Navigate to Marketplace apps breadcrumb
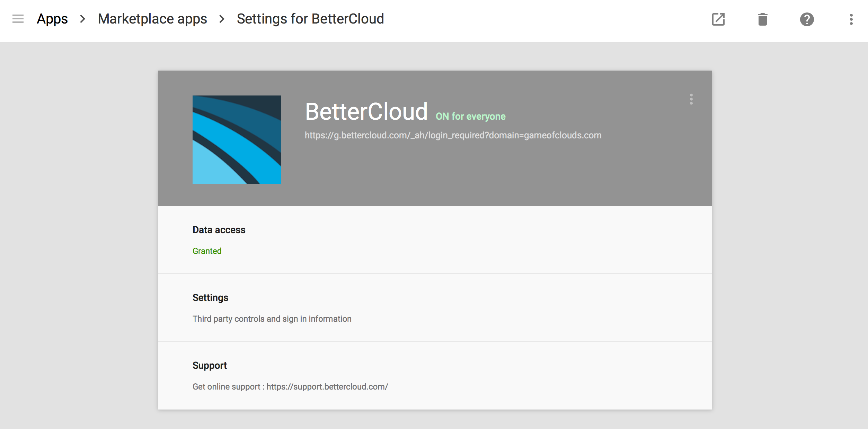The height and width of the screenshot is (429, 868). pos(152,19)
